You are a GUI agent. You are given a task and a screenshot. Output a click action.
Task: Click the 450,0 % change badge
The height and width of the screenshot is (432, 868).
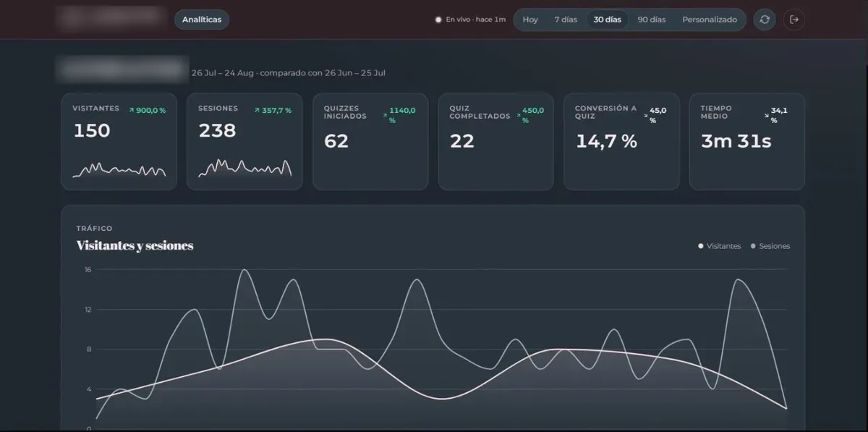(529, 115)
